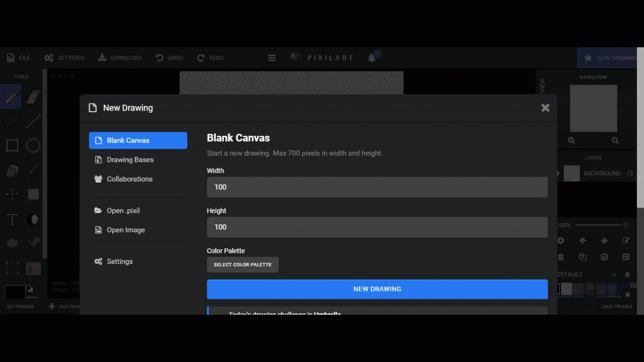This screenshot has width=644, height=362.
Task: Select the Line tool
Action: tap(33, 121)
